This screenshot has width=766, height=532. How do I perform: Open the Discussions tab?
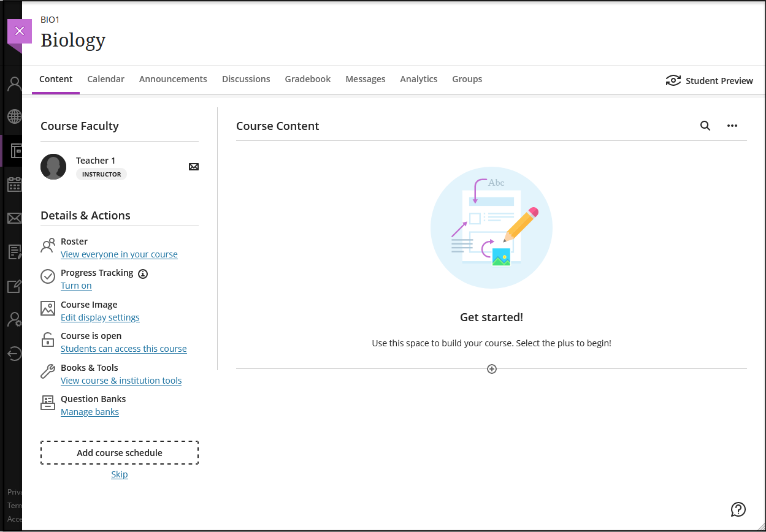click(246, 79)
